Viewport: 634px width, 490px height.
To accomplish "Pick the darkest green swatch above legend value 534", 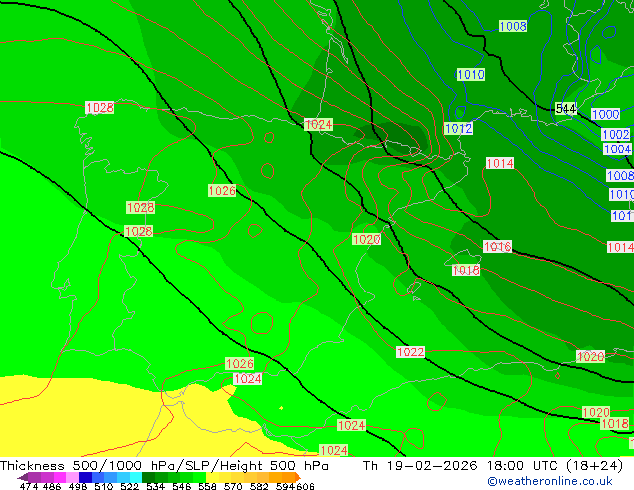I will [x=148, y=477].
